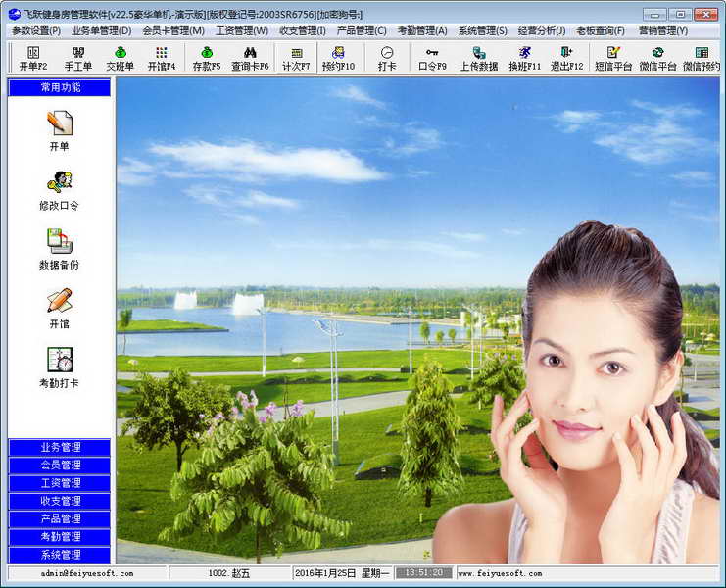Image resolution: width=726 pixels, height=588 pixels.
Task: Open the 经营分析(J) menu
Action: point(541,30)
